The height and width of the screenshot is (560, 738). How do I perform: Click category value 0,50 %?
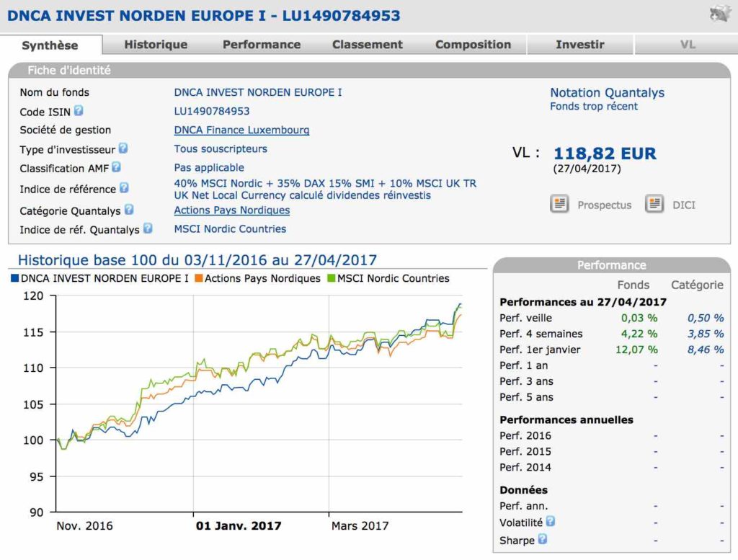[706, 318]
